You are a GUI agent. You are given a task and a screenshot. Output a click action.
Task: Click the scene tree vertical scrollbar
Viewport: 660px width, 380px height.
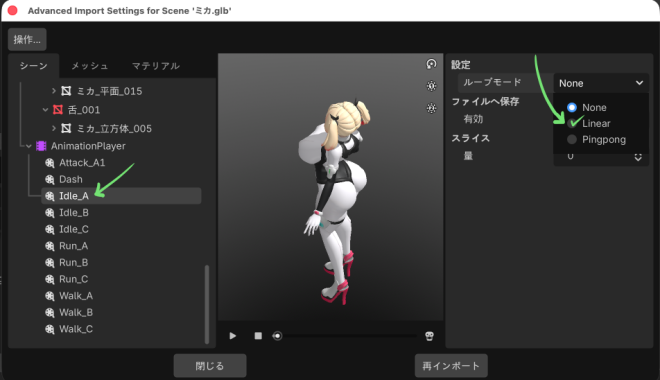(x=207, y=304)
